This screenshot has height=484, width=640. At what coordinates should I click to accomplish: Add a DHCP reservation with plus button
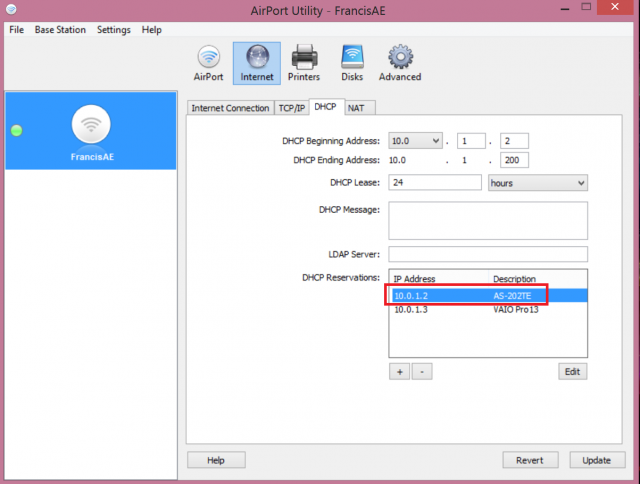point(400,372)
